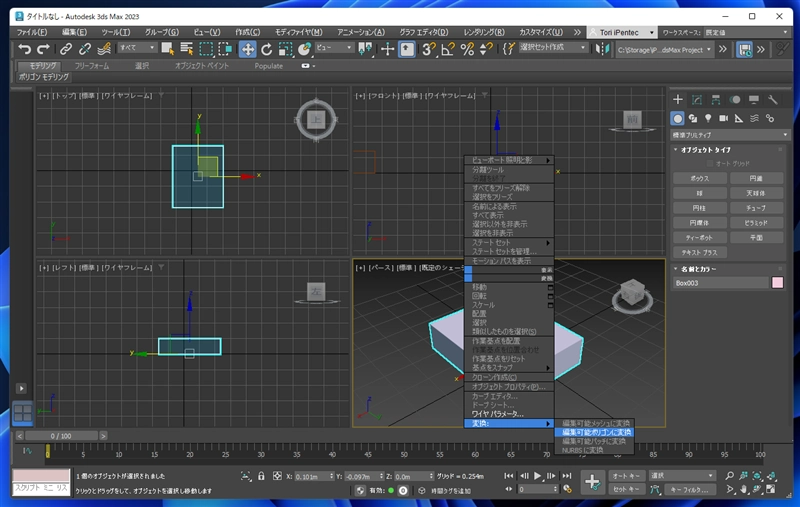Choose the Rectangular Selection Region icon
The image size is (800, 507).
click(206, 49)
